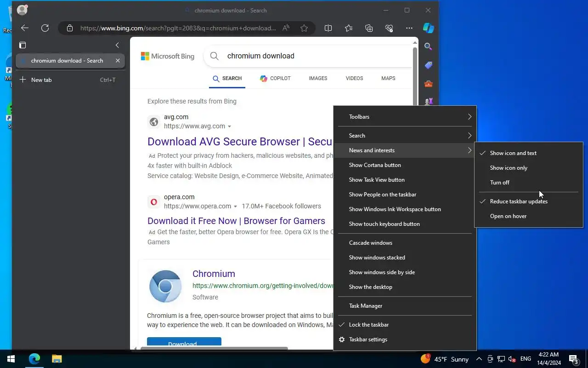588x368 pixels.
Task: Toggle split screen icon in Edge toolbar
Action: pos(328,28)
